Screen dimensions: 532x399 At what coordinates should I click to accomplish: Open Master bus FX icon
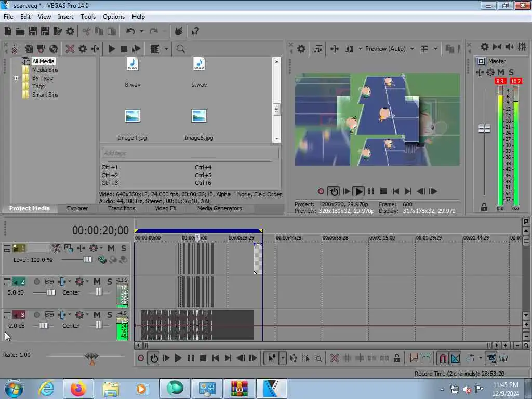[480, 72]
